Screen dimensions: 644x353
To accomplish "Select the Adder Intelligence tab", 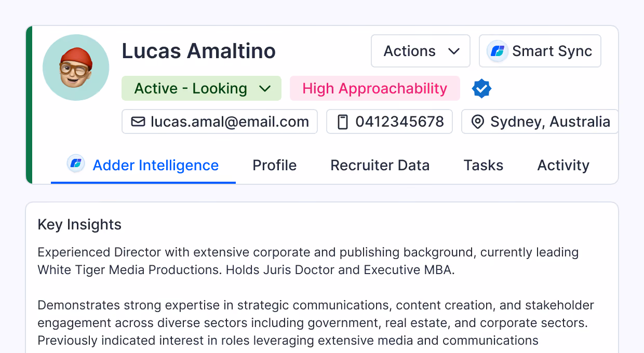I will (143, 165).
